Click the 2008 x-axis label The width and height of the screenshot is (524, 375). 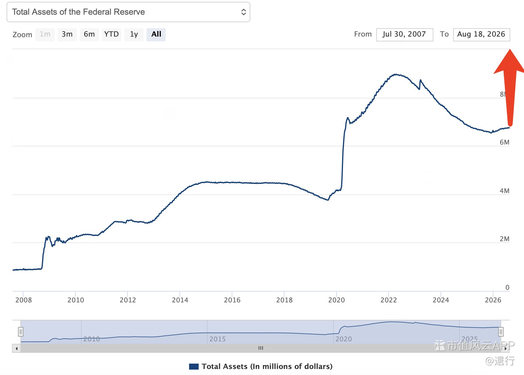pyautogui.click(x=23, y=300)
